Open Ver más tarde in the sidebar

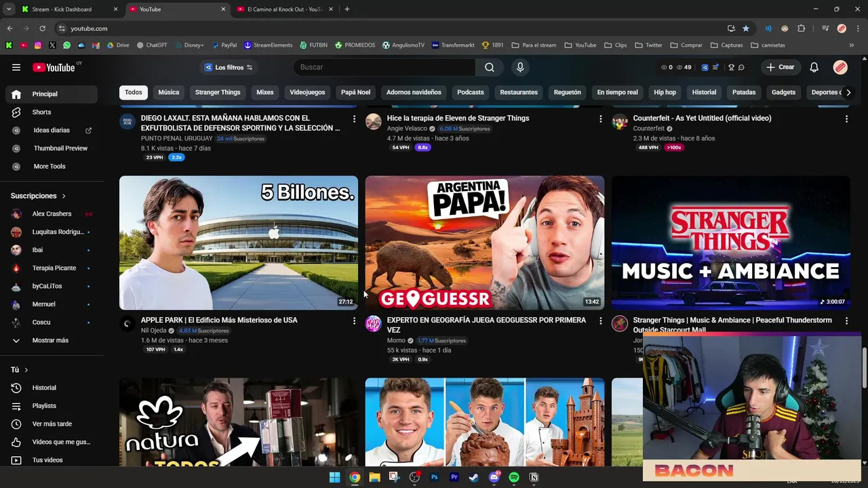53,424
